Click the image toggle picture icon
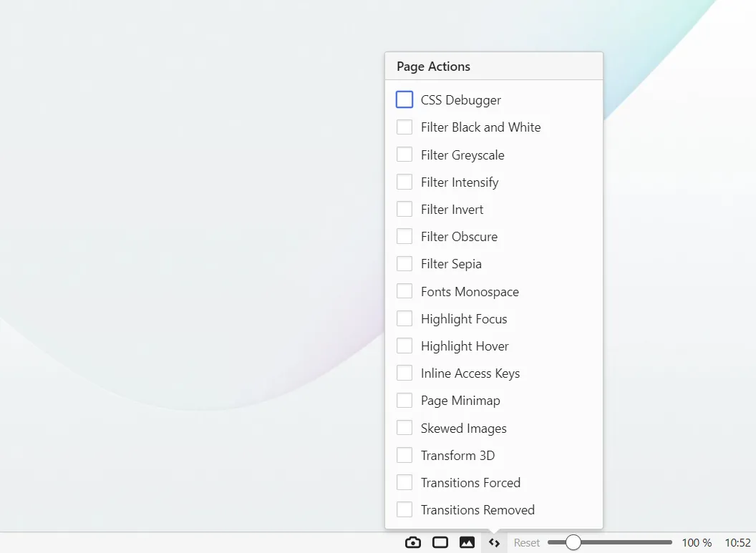 (x=467, y=542)
